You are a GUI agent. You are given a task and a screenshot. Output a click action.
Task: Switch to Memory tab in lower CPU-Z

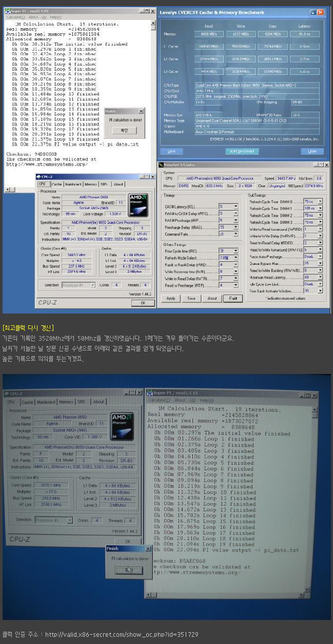[x=66, y=402]
